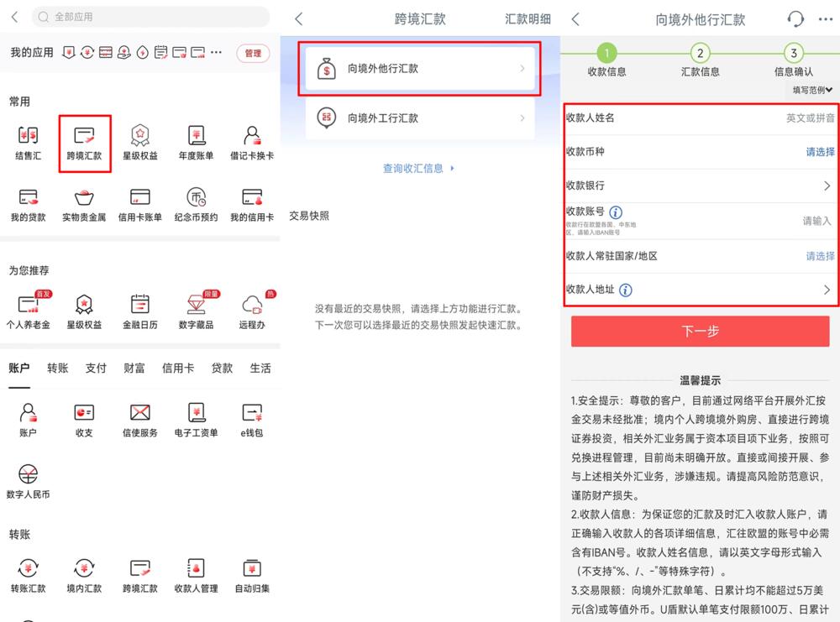Select the 结售汇 currency exchange icon

pyautogui.click(x=28, y=139)
